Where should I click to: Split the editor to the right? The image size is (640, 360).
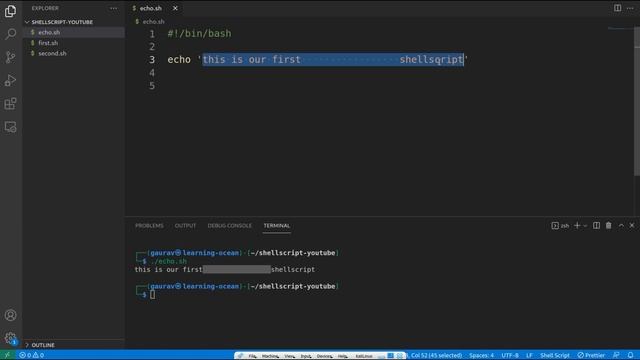[617, 8]
